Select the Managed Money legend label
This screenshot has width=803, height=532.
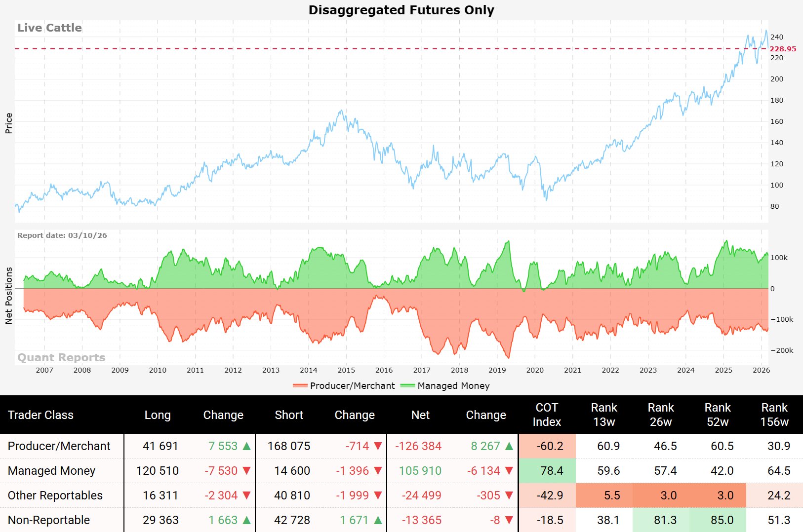453,386
